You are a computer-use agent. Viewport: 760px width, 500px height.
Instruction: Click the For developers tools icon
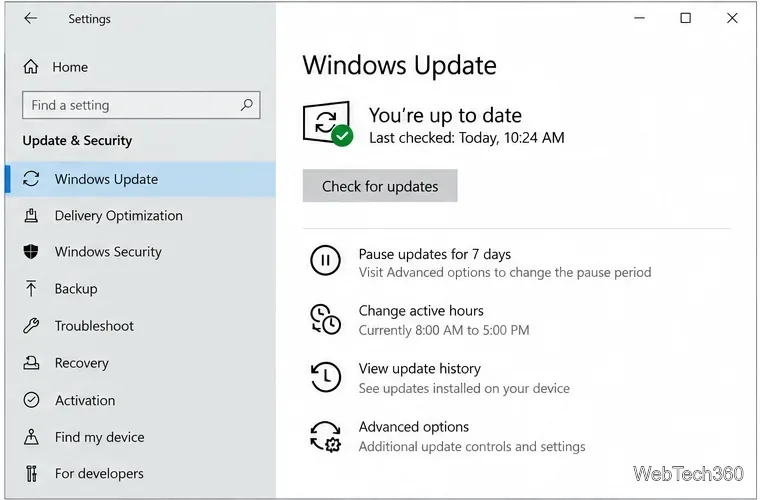pyautogui.click(x=31, y=473)
